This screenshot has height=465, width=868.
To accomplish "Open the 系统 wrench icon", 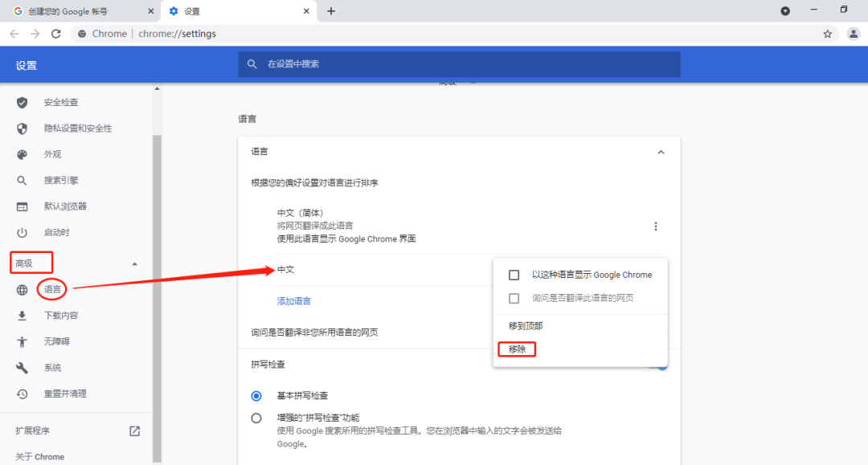I will point(22,367).
